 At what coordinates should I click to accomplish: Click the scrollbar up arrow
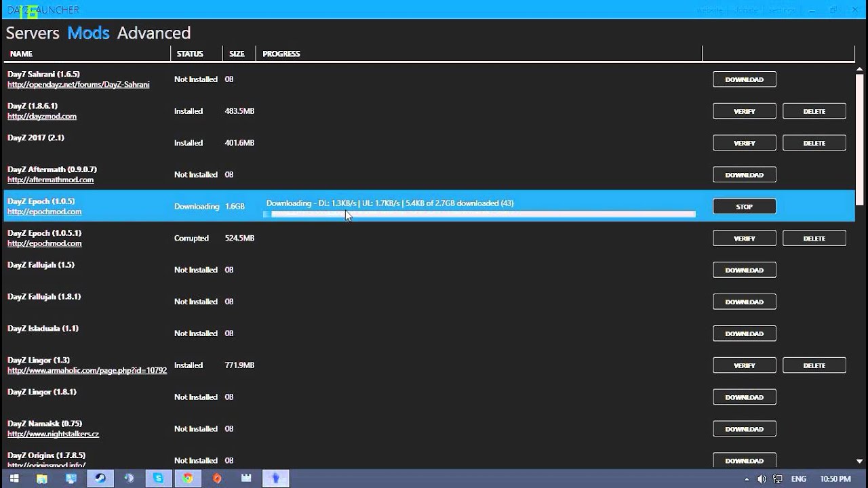[861, 70]
